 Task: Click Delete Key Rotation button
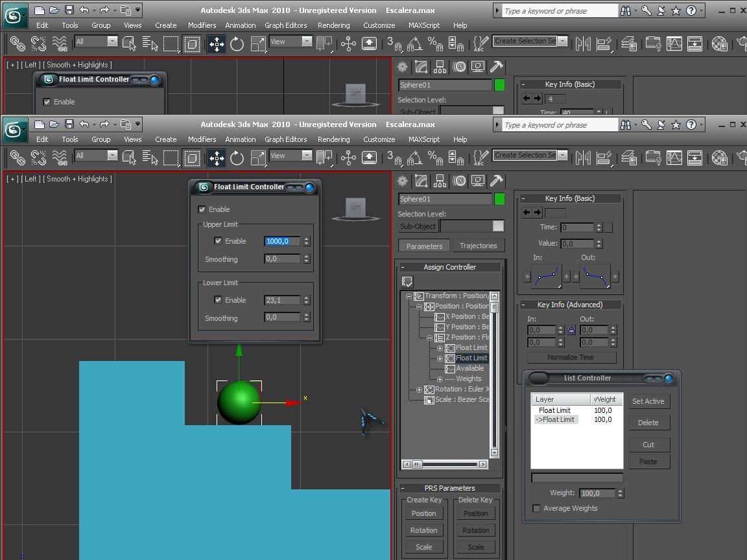point(475,530)
